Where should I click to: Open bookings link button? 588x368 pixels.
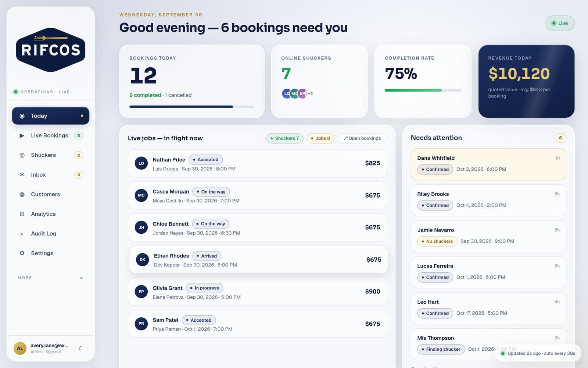pos(362,138)
